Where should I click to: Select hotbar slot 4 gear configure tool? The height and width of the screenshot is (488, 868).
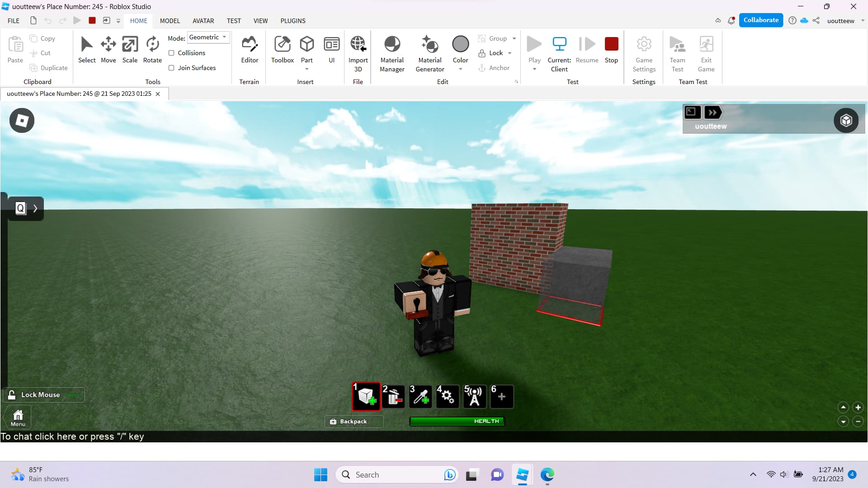coord(448,397)
